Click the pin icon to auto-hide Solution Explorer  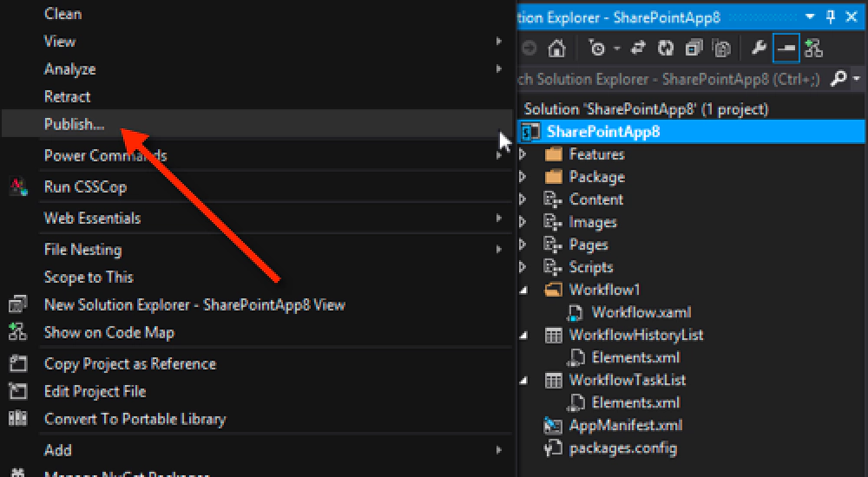pos(831,17)
